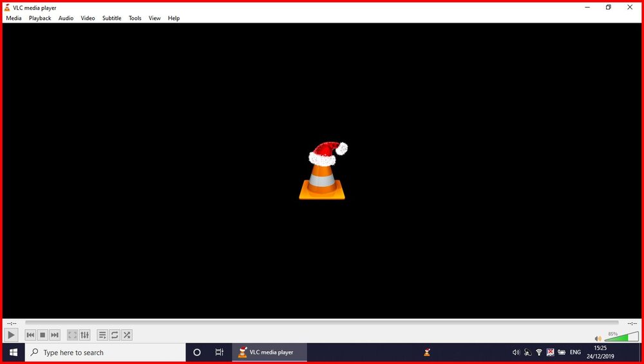Click the small VLC cone in taskbar center
This screenshot has height=364, width=644.
pos(427,352)
